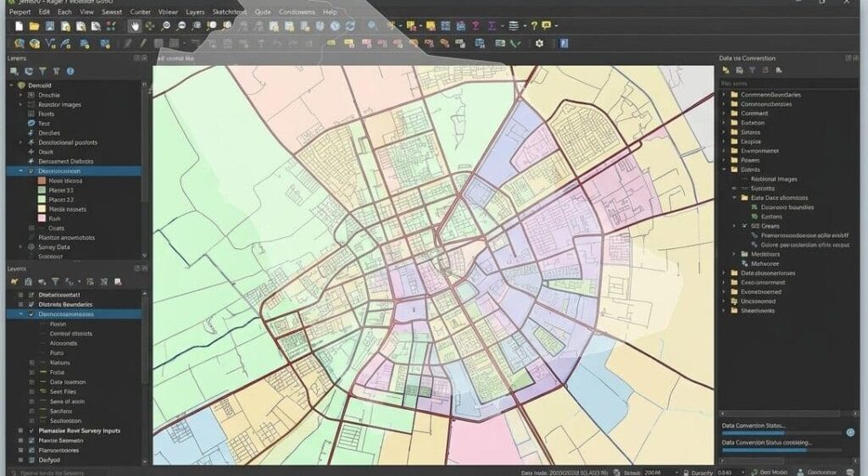
Task: Toggle checkbox for Derfyod layer
Action: point(31,460)
